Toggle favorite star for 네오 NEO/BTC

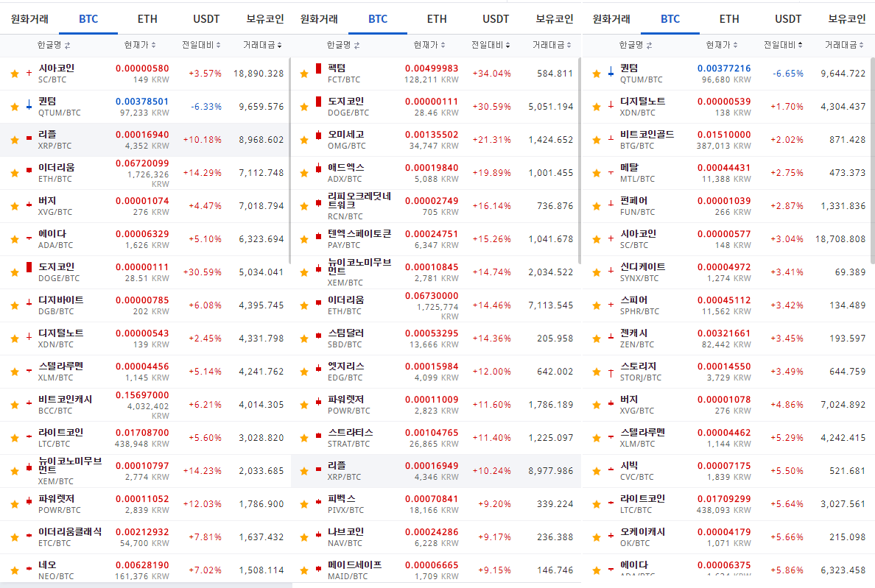(15, 570)
